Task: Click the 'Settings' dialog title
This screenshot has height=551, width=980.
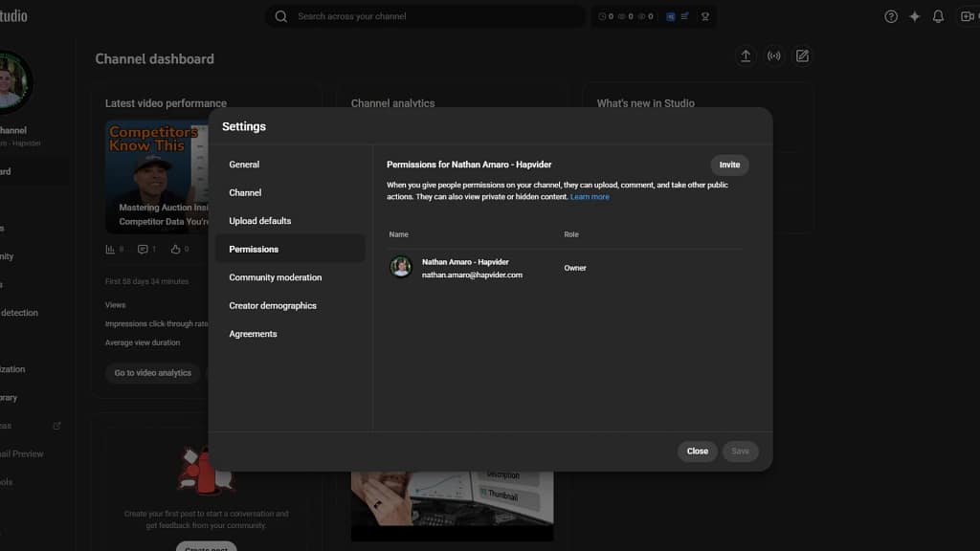Action: (244, 126)
